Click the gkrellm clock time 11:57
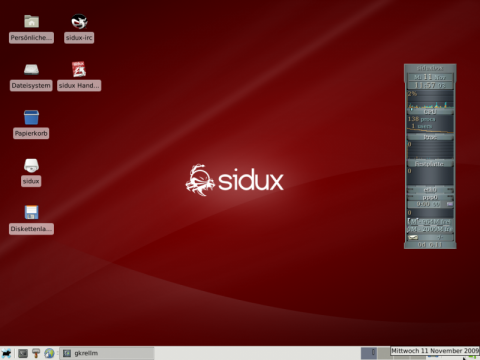This screenshot has height=360, width=480. pyautogui.click(x=430, y=85)
